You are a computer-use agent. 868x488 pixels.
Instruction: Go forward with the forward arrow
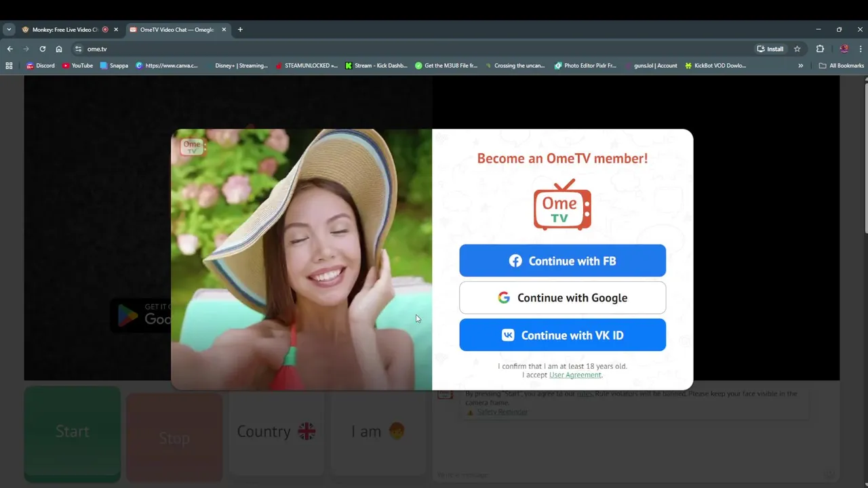[x=26, y=49]
